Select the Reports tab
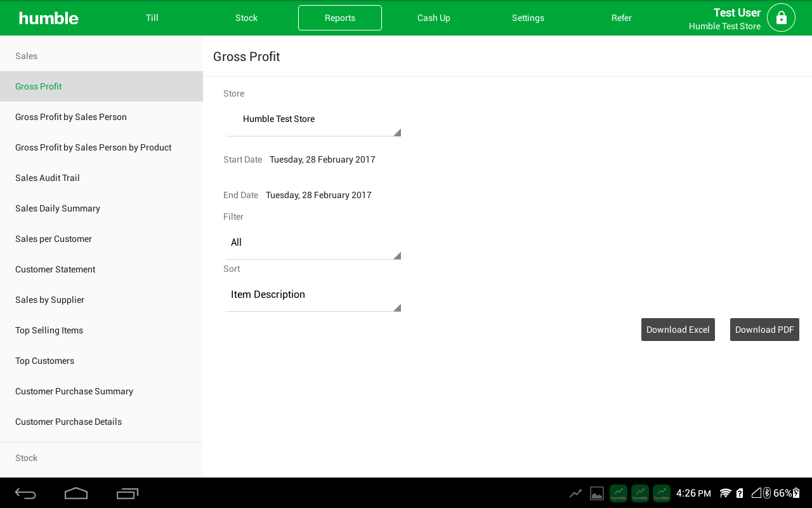The image size is (812, 508). pos(340,18)
